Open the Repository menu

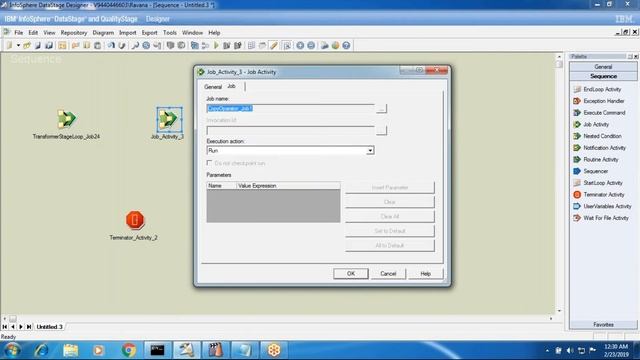pos(74,33)
